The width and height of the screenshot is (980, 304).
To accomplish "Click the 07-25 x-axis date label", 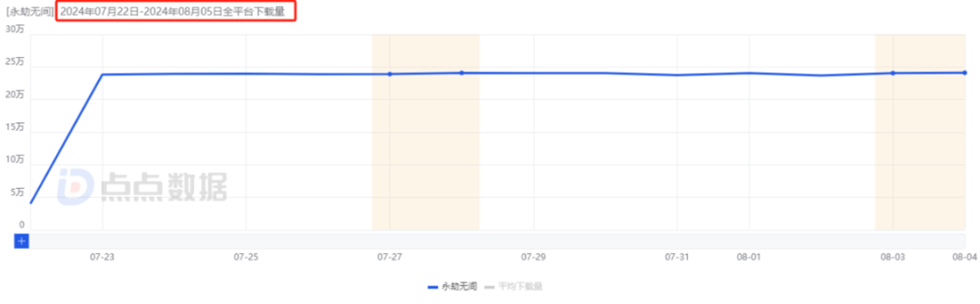I will pos(246,257).
